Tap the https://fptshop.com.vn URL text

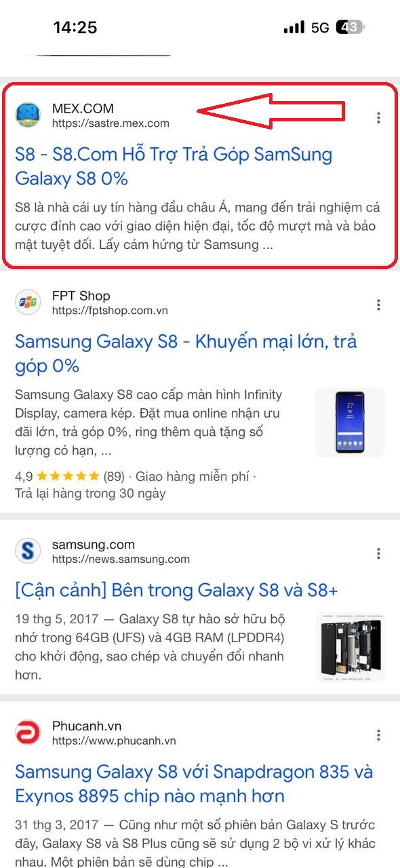pyautogui.click(x=110, y=311)
